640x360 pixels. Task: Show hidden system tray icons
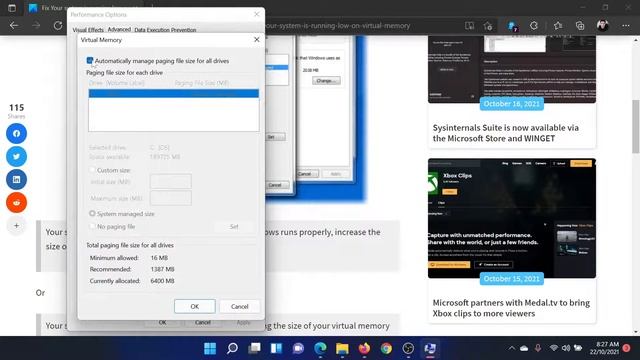pyautogui.click(x=511, y=348)
